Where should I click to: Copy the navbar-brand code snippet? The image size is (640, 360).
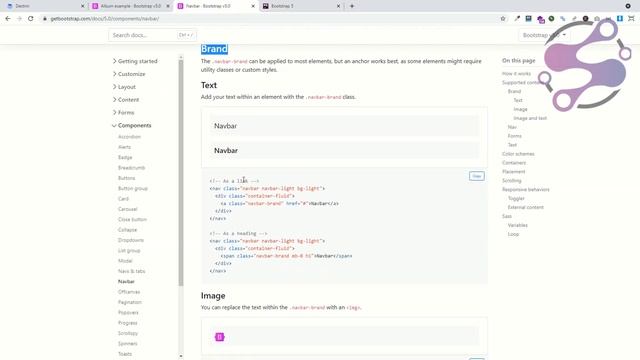[x=476, y=176]
